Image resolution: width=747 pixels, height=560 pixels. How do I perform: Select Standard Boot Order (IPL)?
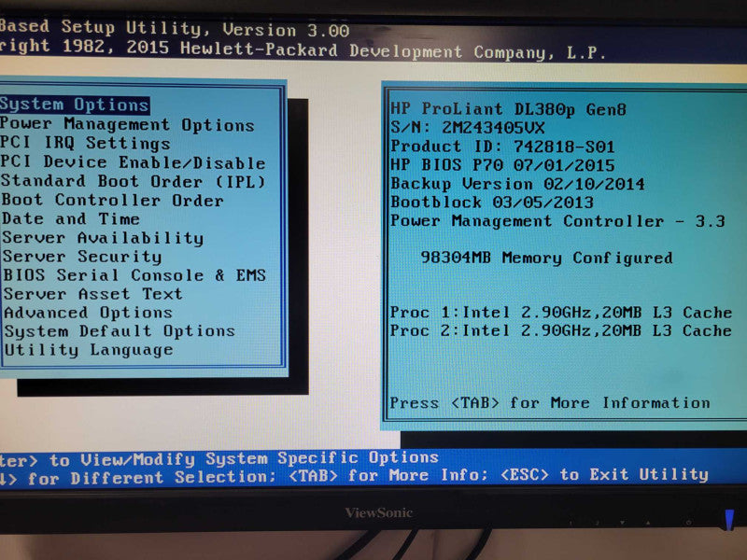[x=133, y=181]
